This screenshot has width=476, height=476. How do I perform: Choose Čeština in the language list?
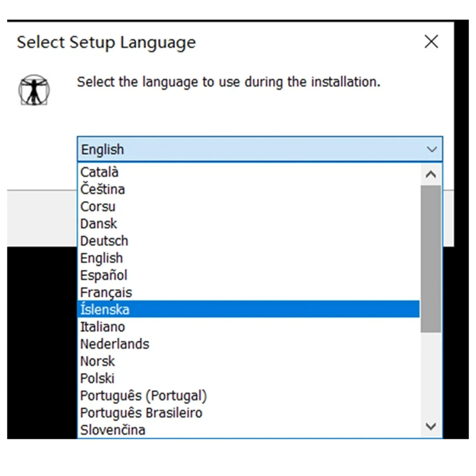pyautogui.click(x=103, y=189)
